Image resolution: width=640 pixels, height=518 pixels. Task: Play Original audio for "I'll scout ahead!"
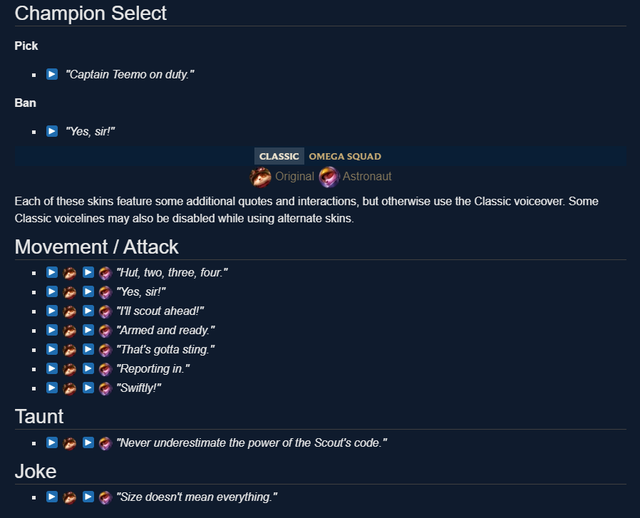(x=52, y=310)
